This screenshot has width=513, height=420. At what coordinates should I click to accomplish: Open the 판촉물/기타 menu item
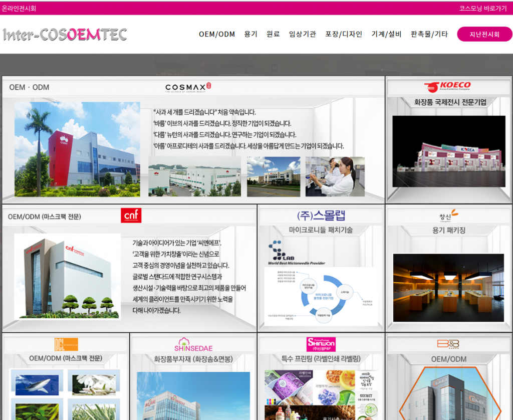[x=429, y=34]
